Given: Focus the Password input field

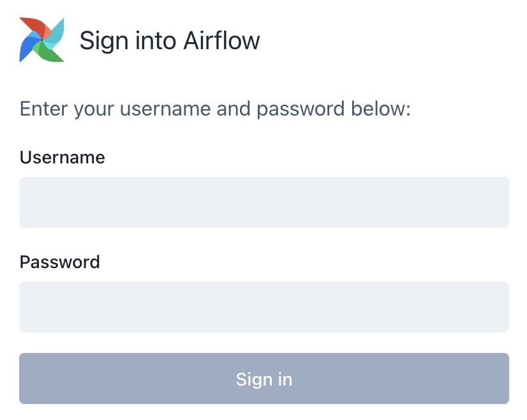Looking at the screenshot, I should tap(264, 307).
